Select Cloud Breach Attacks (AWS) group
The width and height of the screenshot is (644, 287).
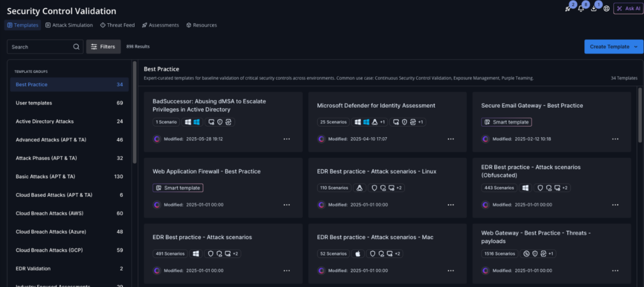pos(69,213)
